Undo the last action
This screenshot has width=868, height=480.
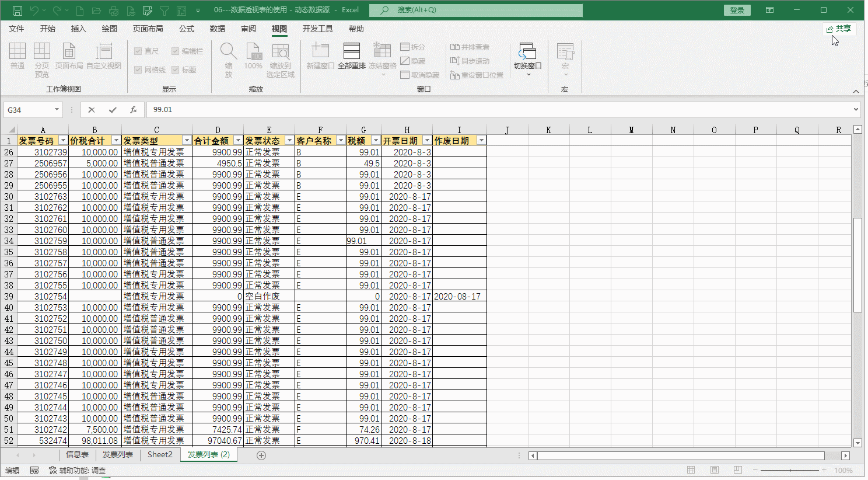coord(34,11)
